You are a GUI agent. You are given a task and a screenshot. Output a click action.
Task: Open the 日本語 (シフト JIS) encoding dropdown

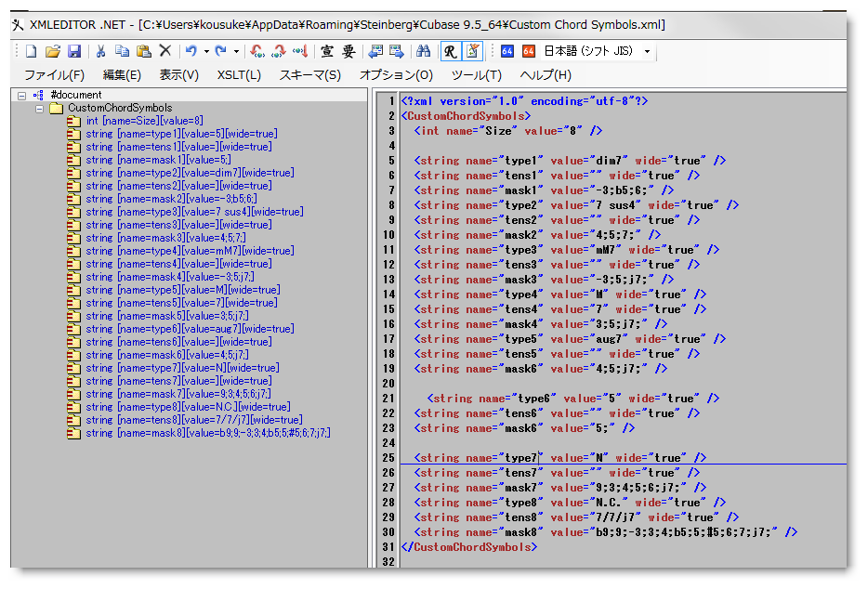point(647,51)
